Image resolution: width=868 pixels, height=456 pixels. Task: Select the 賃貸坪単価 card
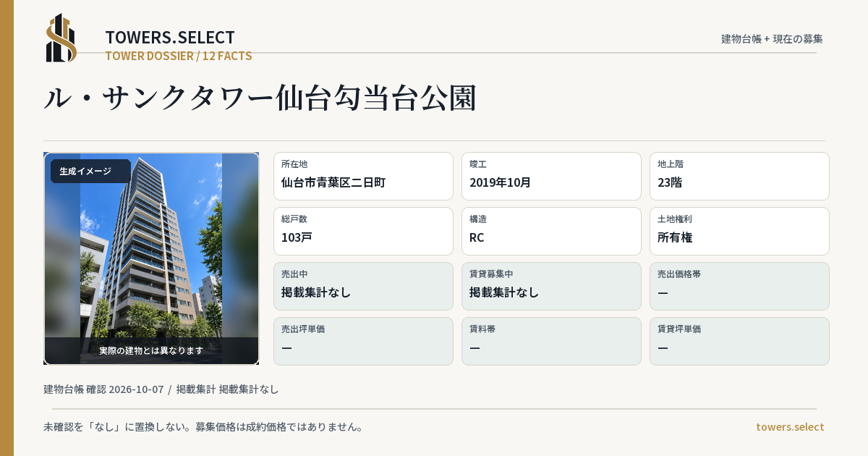[739, 341]
